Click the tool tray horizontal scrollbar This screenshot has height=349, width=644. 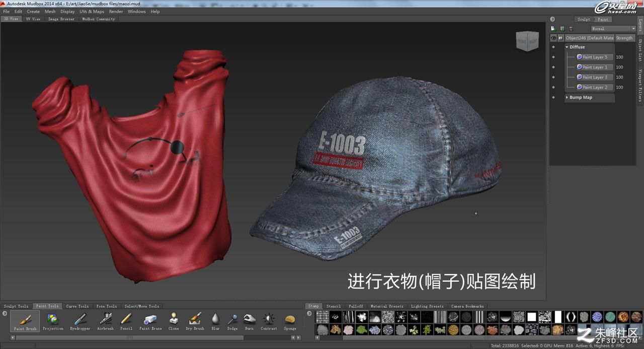130,337
